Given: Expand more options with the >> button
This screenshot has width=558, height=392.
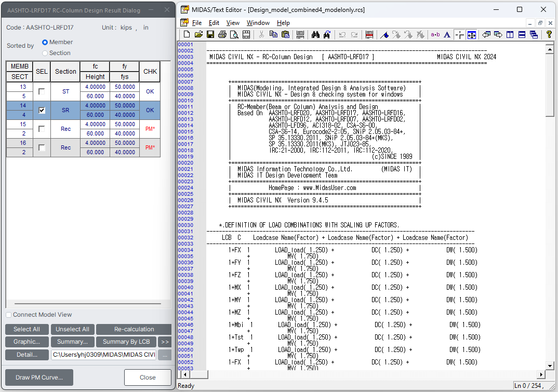Looking at the screenshot, I should coord(165,342).
